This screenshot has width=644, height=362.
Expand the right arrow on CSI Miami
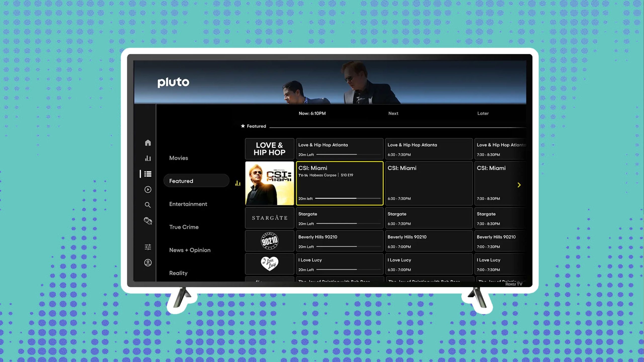[x=519, y=185]
